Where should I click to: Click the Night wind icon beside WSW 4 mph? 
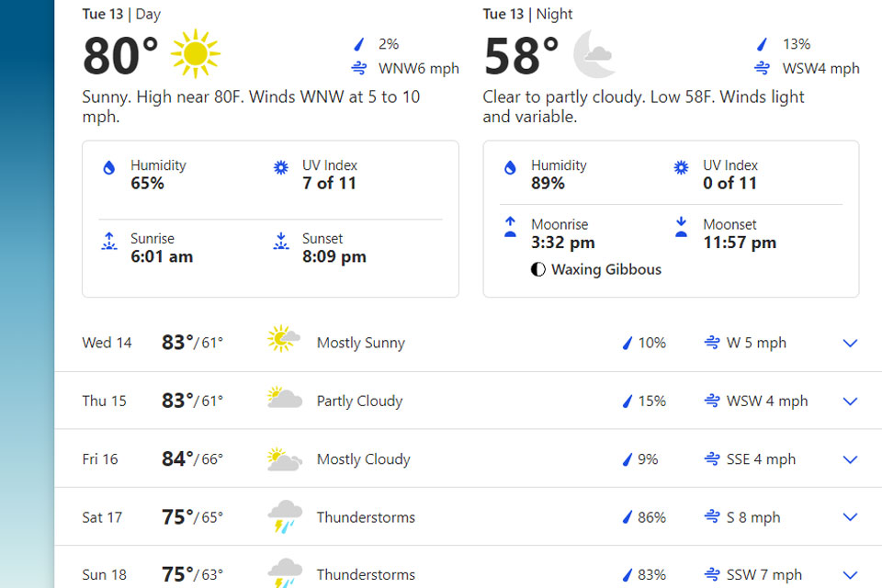762,68
